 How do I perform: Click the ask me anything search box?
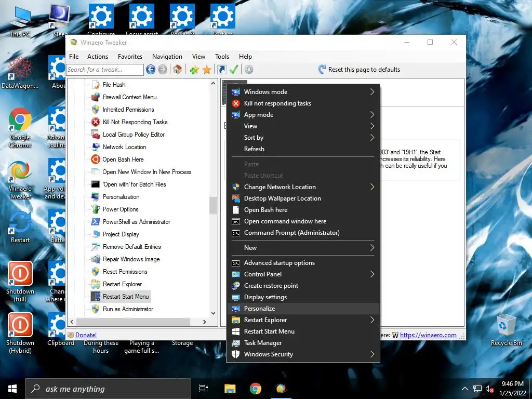[x=108, y=389]
